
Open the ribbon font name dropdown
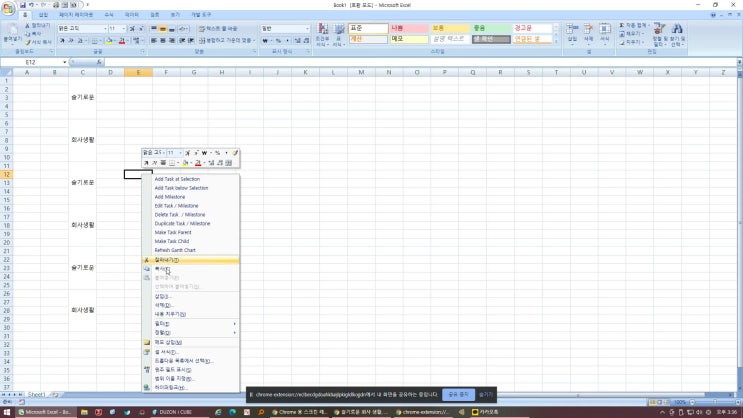coord(105,28)
